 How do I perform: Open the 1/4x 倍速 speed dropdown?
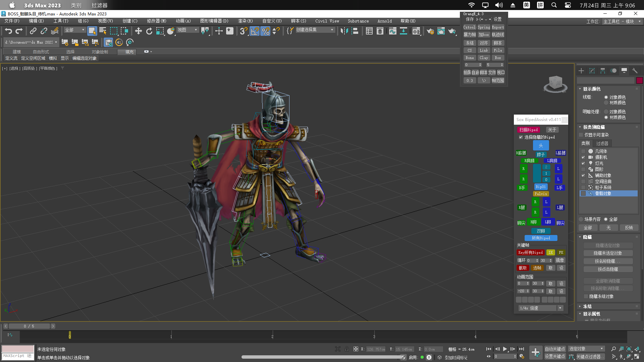(540, 308)
